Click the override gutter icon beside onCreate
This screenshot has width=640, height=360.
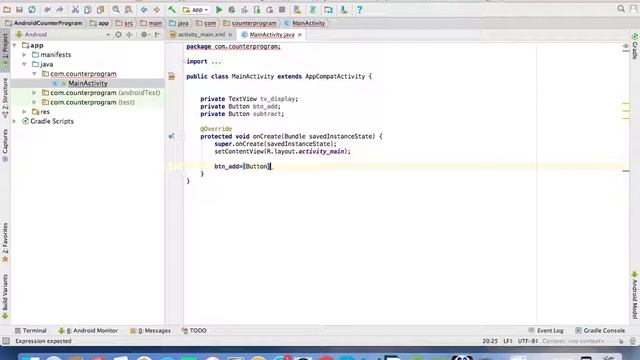click(x=171, y=136)
